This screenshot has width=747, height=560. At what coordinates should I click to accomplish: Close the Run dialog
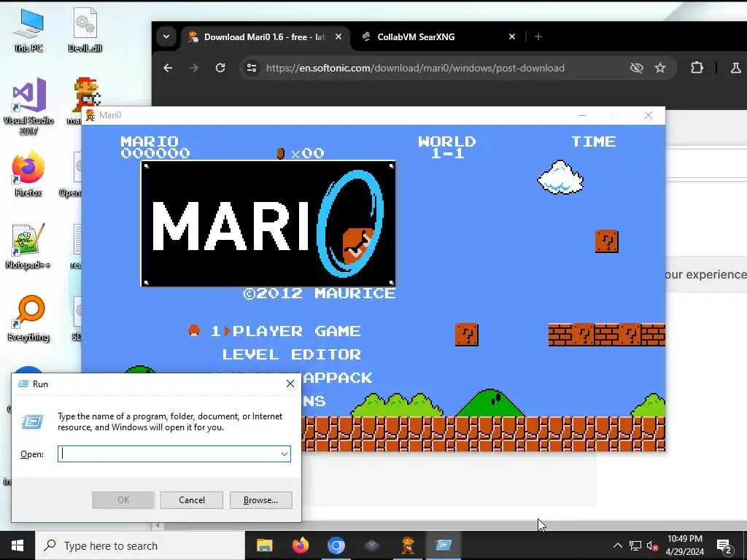[x=290, y=384]
